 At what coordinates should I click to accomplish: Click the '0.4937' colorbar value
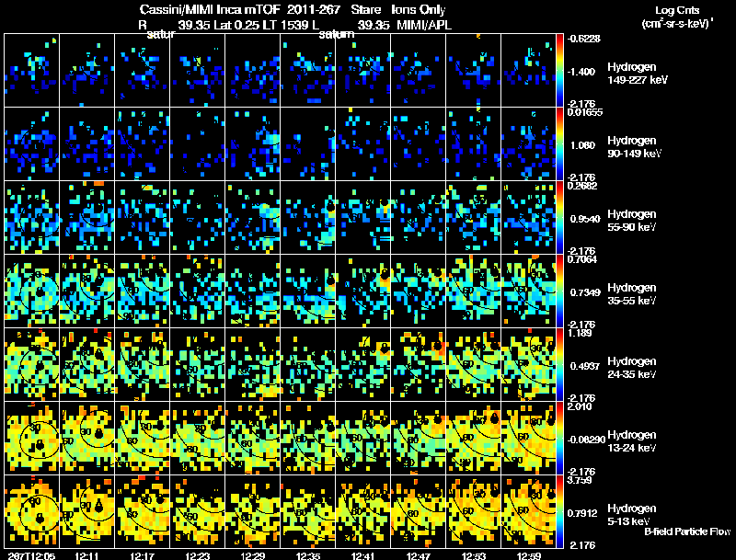tap(585, 366)
